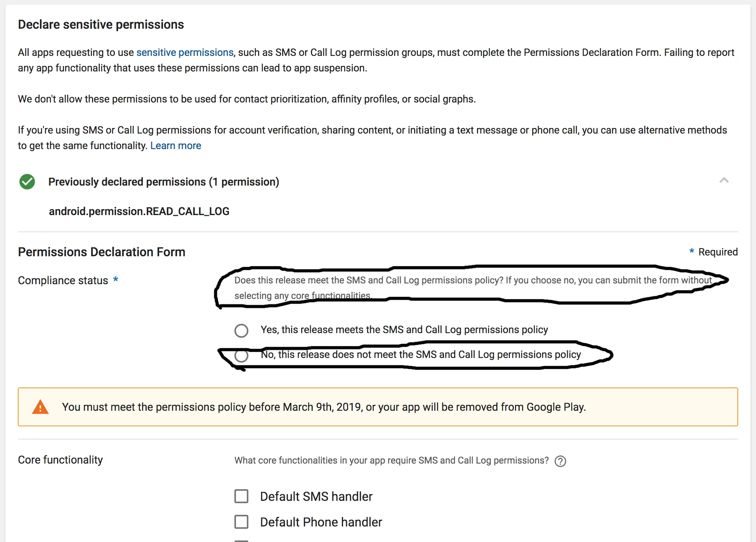Collapse the previously declared permissions chevron
This screenshot has width=756, height=542.
[x=724, y=181]
